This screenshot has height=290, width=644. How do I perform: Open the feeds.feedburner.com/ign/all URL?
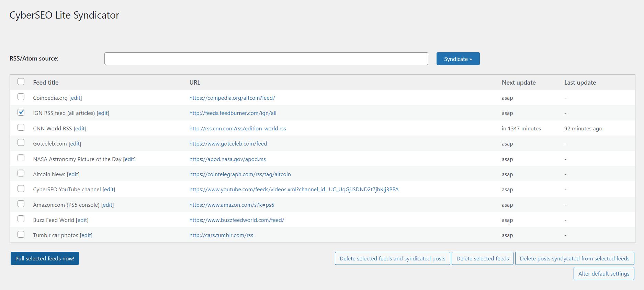tap(233, 113)
